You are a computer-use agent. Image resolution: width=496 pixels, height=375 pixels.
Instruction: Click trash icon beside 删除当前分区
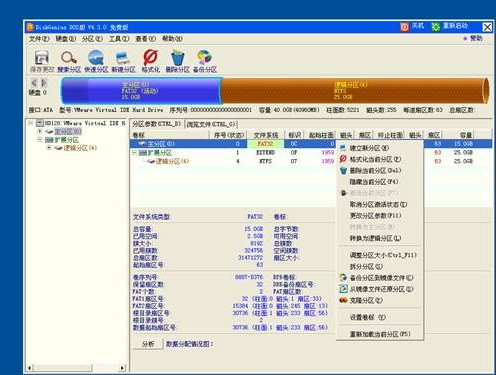point(343,170)
